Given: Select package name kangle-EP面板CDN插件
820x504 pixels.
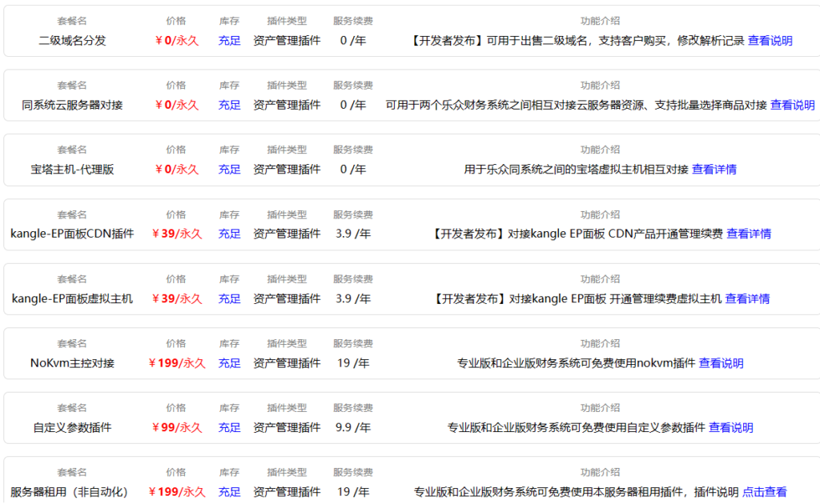Looking at the screenshot, I should 72,234.
